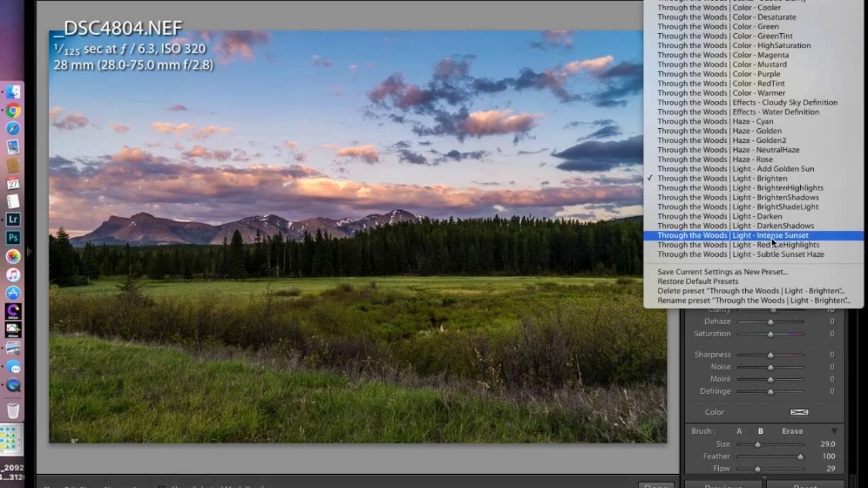The width and height of the screenshot is (868, 488).
Task: Open the App Store dock icon
Action: [13, 293]
